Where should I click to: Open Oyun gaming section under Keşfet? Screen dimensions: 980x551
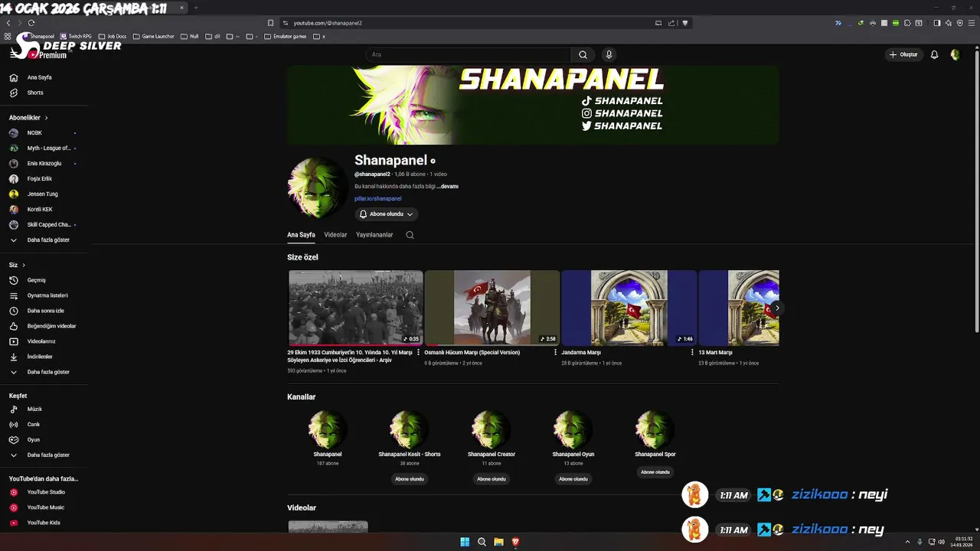33,440
